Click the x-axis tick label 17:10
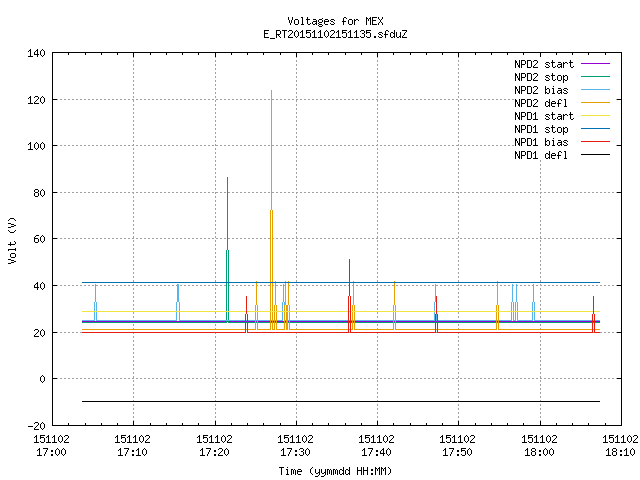This screenshot has height=480, width=640. (x=132, y=452)
